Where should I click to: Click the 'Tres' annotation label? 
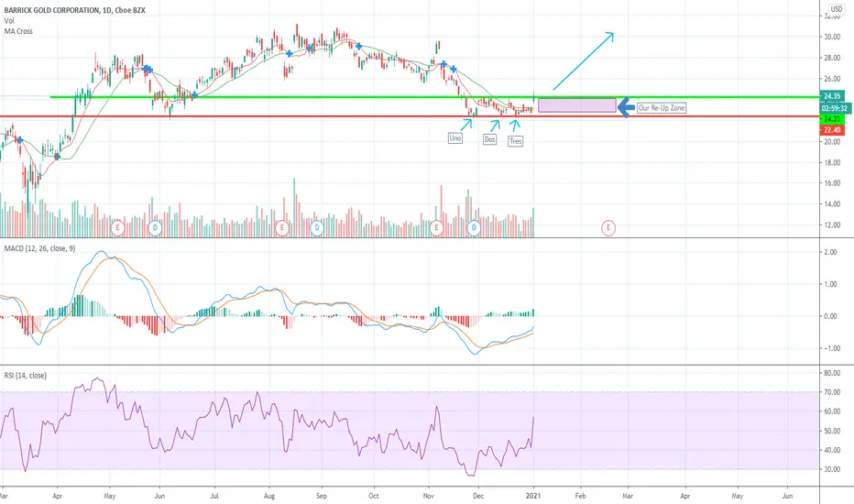coord(515,141)
